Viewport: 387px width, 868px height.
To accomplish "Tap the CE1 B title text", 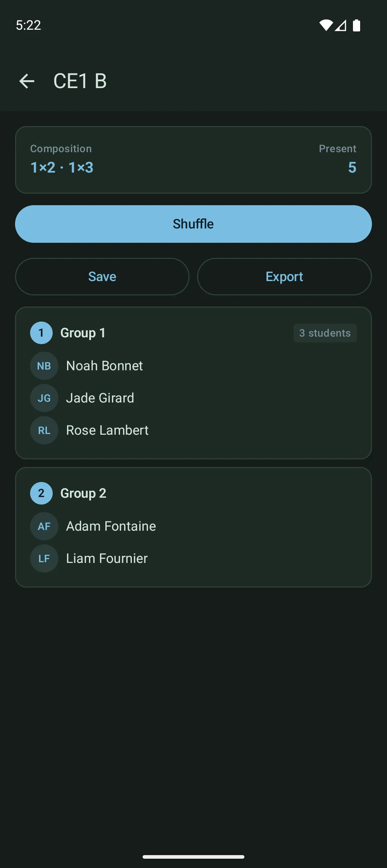I will [80, 81].
